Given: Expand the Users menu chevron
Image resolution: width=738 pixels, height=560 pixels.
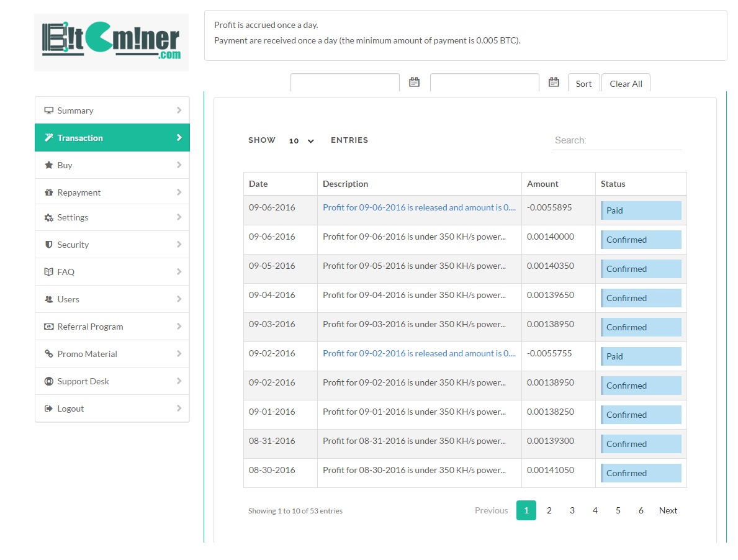Looking at the screenshot, I should tap(179, 299).
